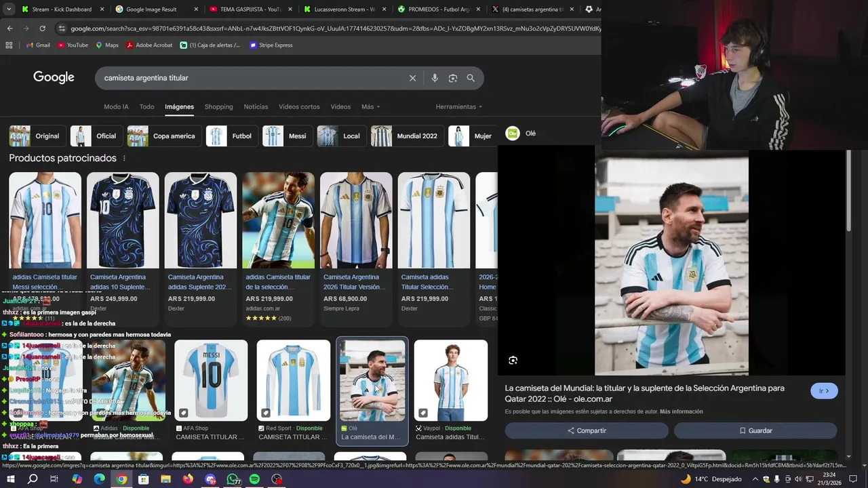Switch to the Videos cortos tab

(x=299, y=106)
